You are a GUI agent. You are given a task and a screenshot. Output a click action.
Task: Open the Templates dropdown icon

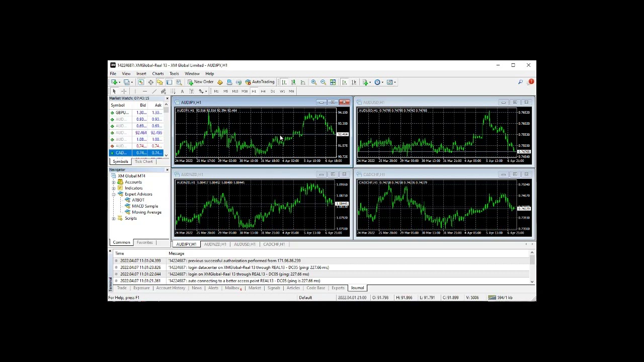coord(392,82)
